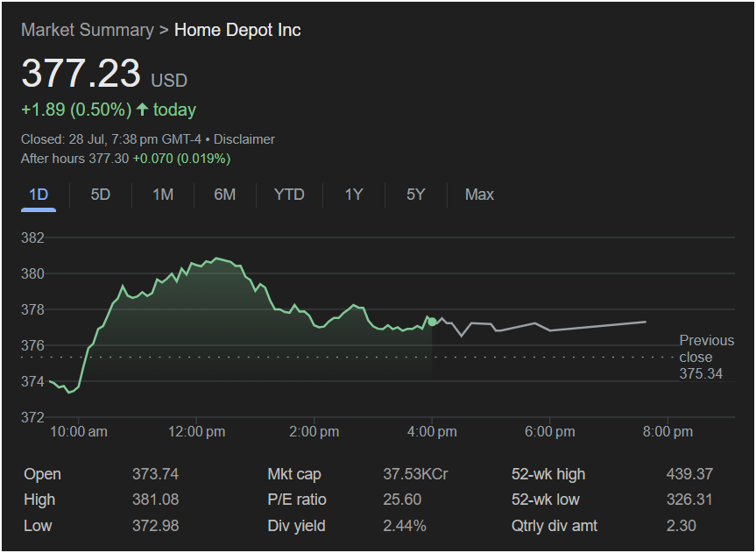Open the Market Summary breadcrumb link
Viewport: 756px width, 553px height.
88,30
